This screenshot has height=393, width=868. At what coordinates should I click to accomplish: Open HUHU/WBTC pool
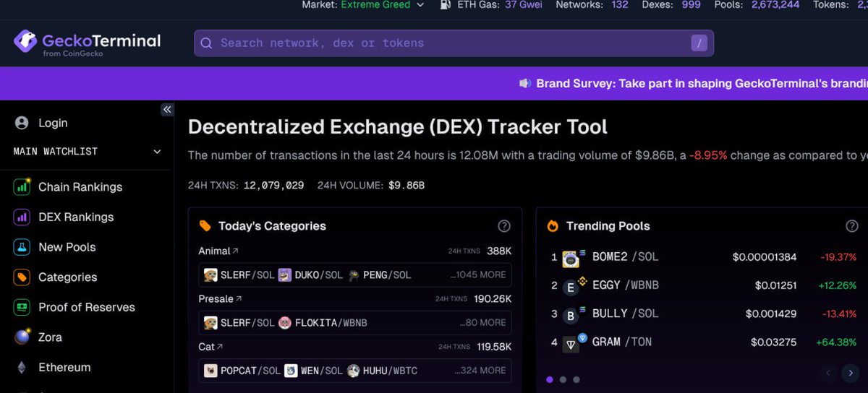click(x=382, y=371)
